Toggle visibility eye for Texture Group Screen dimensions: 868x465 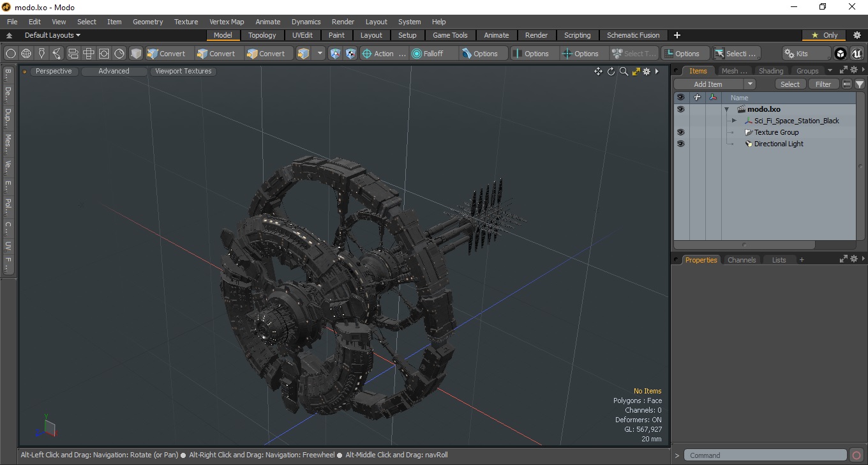[680, 132]
